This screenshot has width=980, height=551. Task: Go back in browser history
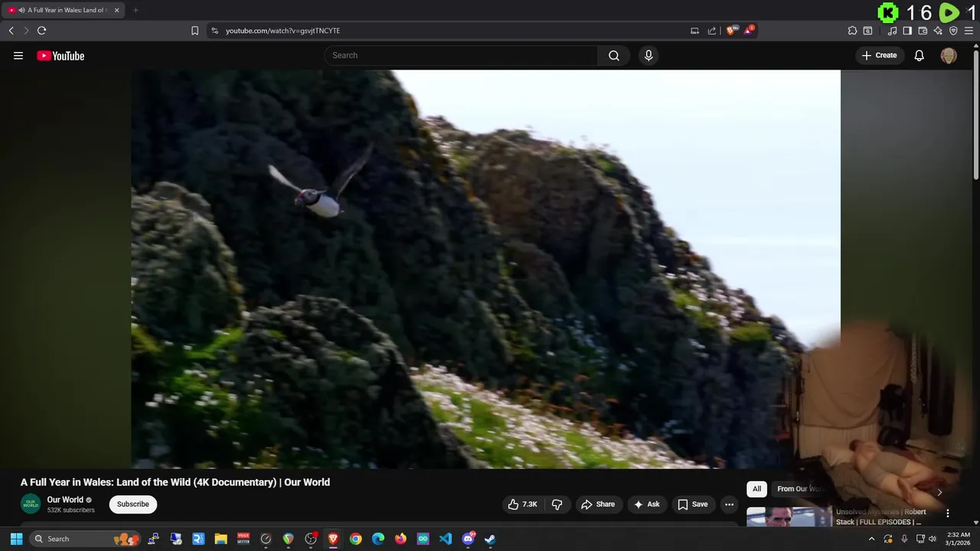pos(11,31)
